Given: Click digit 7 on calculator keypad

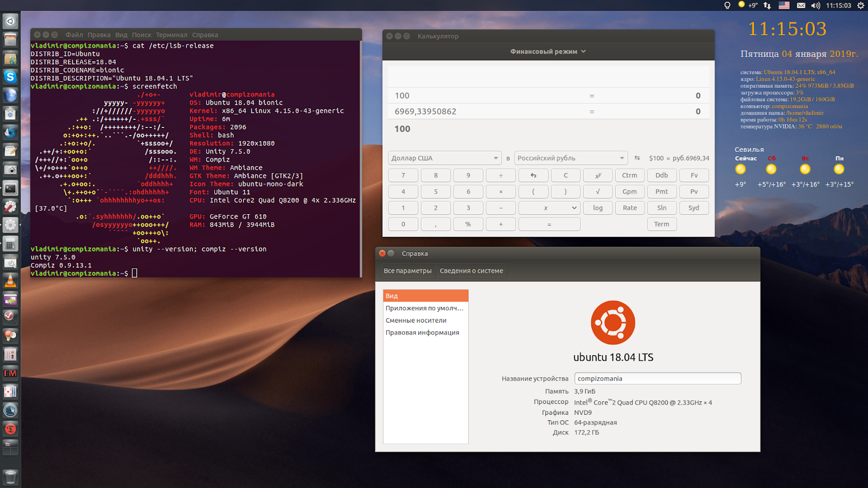Looking at the screenshot, I should 403,175.
